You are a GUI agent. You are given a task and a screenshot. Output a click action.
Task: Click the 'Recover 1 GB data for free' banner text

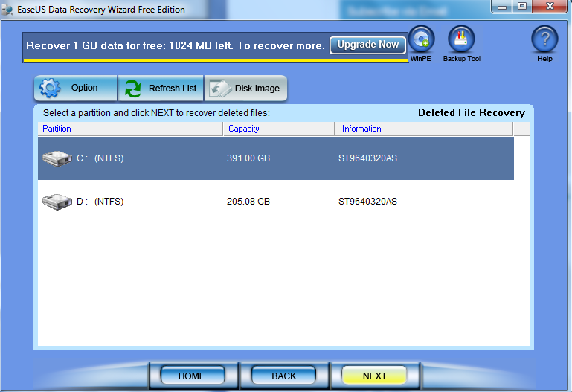175,45
